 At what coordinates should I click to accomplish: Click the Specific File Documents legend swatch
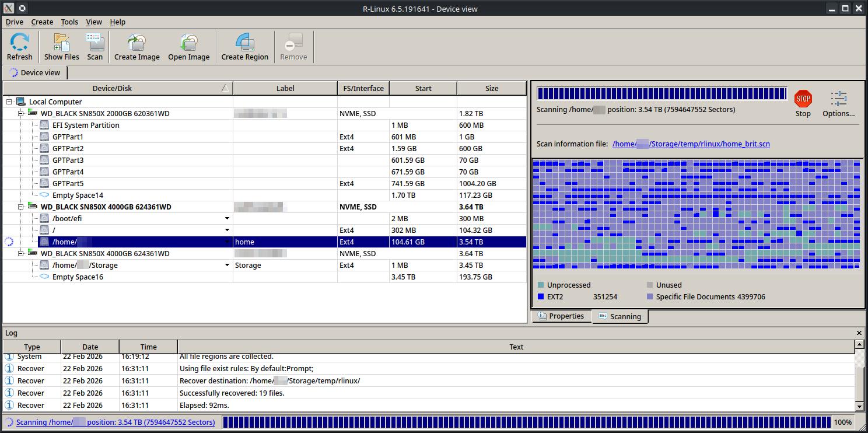click(x=650, y=296)
